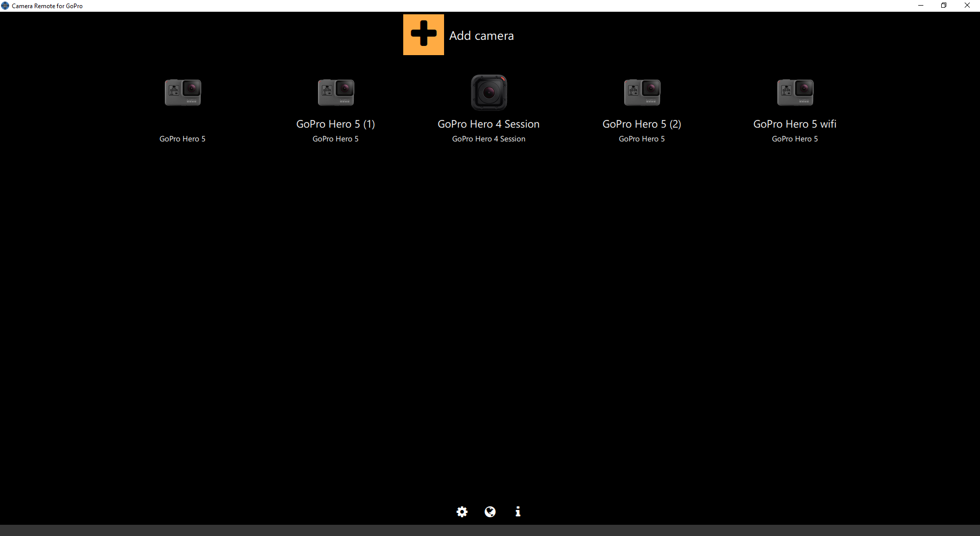980x536 pixels.
Task: Connect to the GoPro Hero 5 wifi camera name
Action: 795,124
